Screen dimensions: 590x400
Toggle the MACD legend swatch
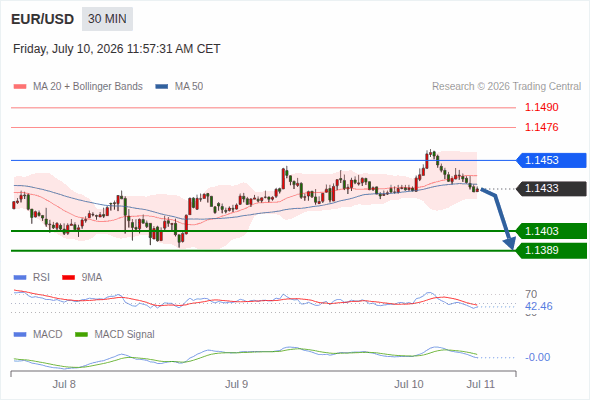click(x=20, y=335)
